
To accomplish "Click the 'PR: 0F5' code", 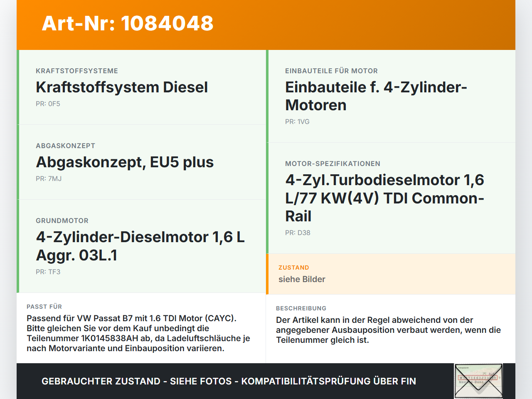I will click(48, 104).
